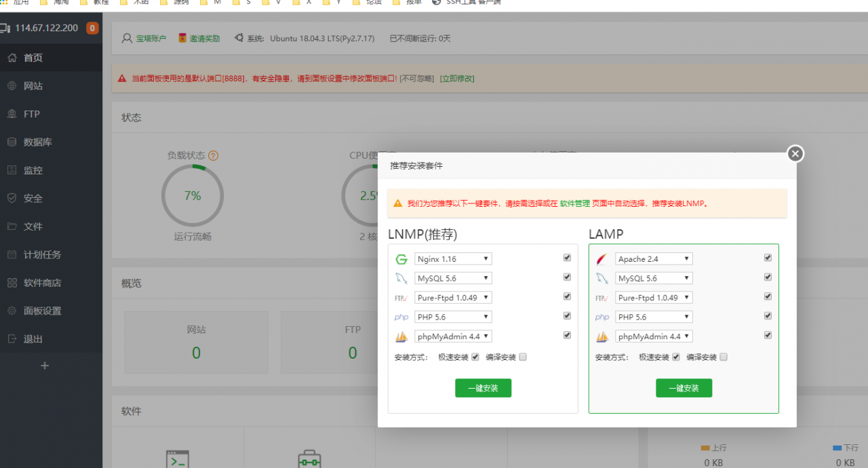Open the LNMP Pure-Ftpd 1.0.49 dropdown
868x468 pixels.
coord(454,298)
